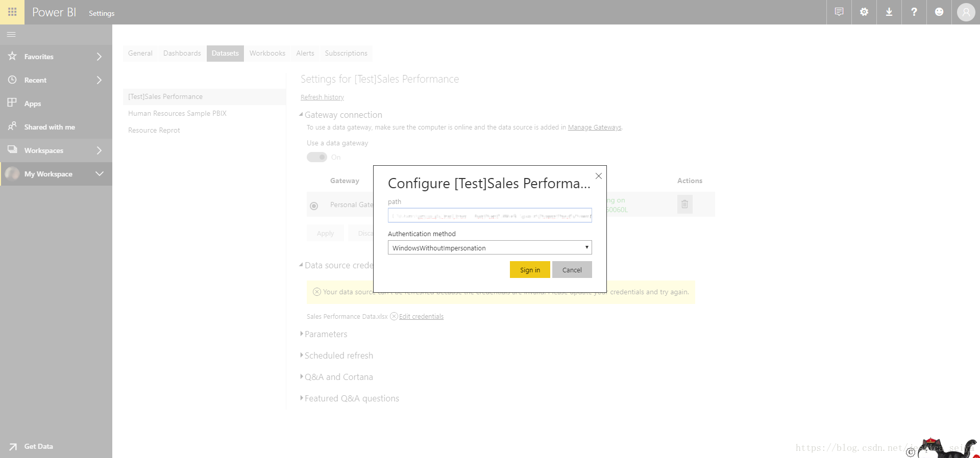Open the Authentication method dropdown
The width and height of the screenshot is (980, 458).
point(489,247)
